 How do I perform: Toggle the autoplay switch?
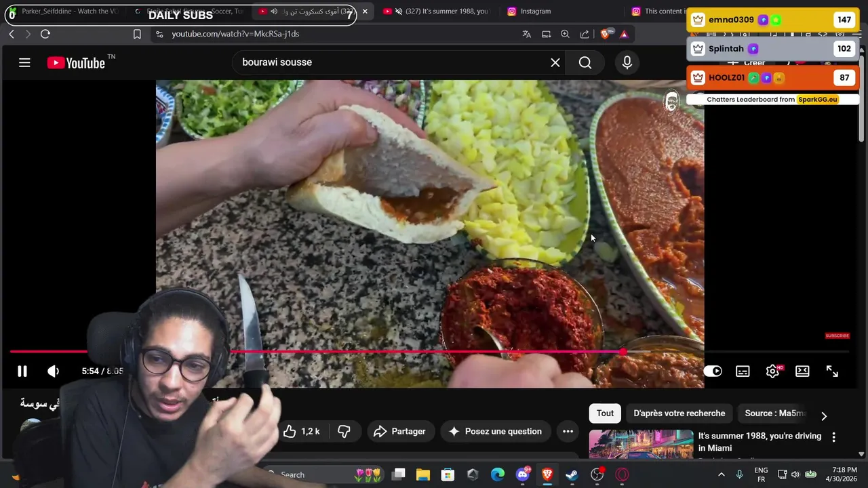click(x=713, y=371)
